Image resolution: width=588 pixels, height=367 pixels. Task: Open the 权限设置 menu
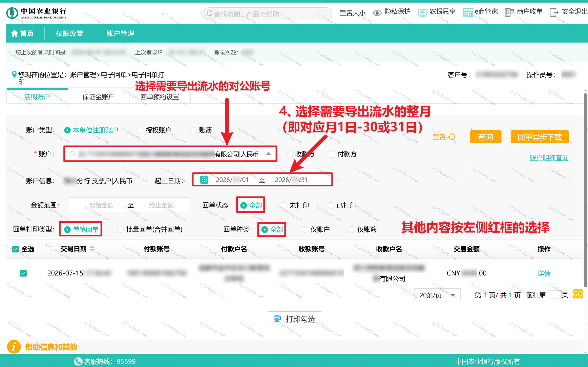point(69,33)
